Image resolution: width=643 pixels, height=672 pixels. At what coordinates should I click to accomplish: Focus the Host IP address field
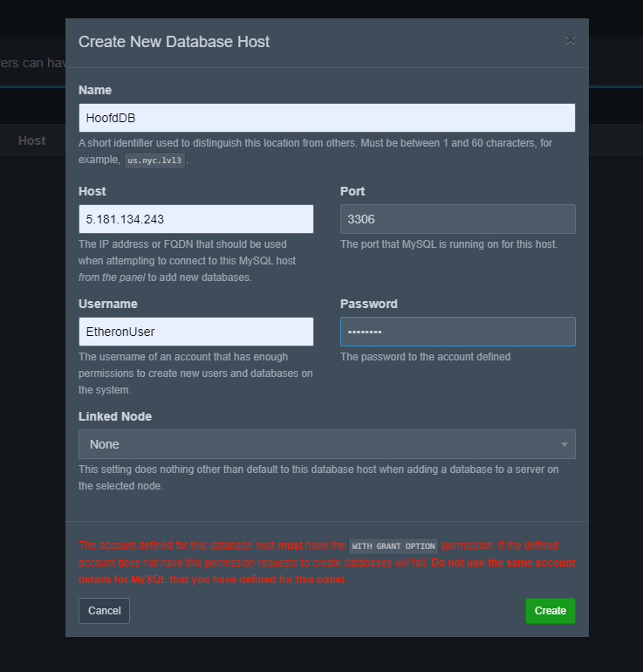(x=195, y=219)
